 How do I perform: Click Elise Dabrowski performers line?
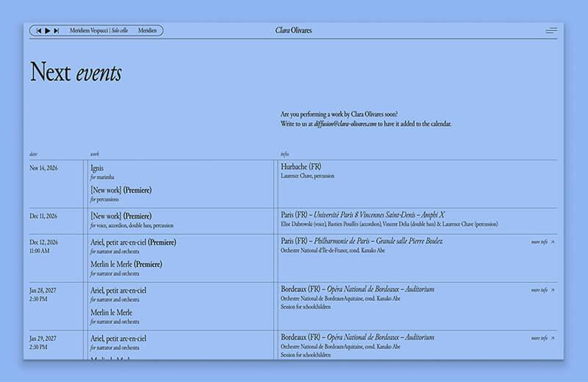tap(390, 224)
